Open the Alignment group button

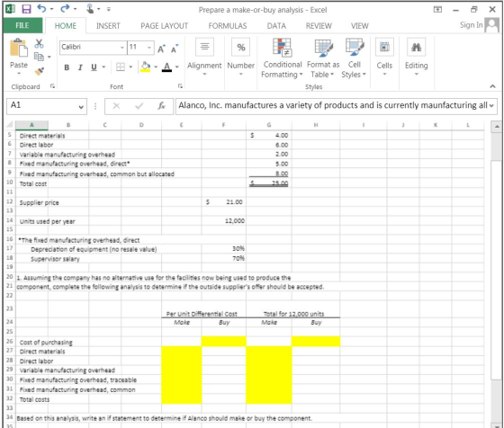coord(204,57)
